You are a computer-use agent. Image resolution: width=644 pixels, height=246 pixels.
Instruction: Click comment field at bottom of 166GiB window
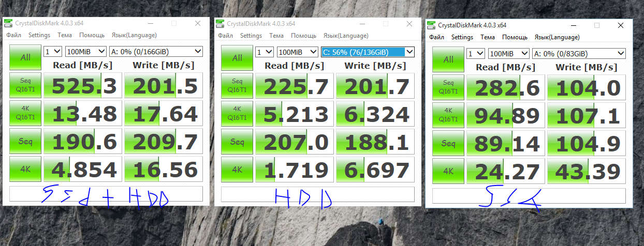click(x=106, y=194)
